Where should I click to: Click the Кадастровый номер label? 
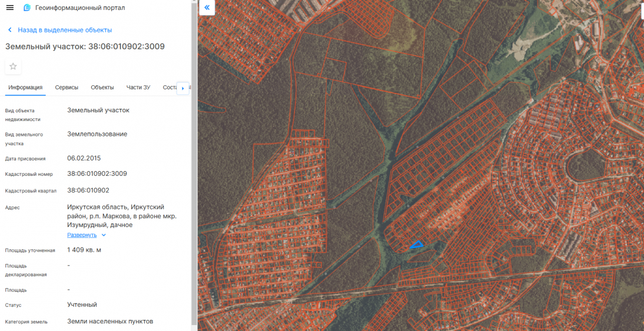tap(29, 174)
